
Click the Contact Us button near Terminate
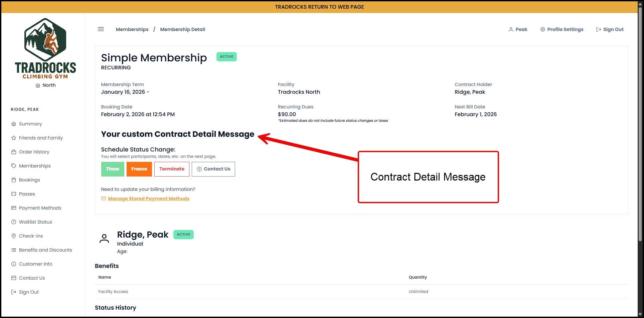[x=213, y=169]
